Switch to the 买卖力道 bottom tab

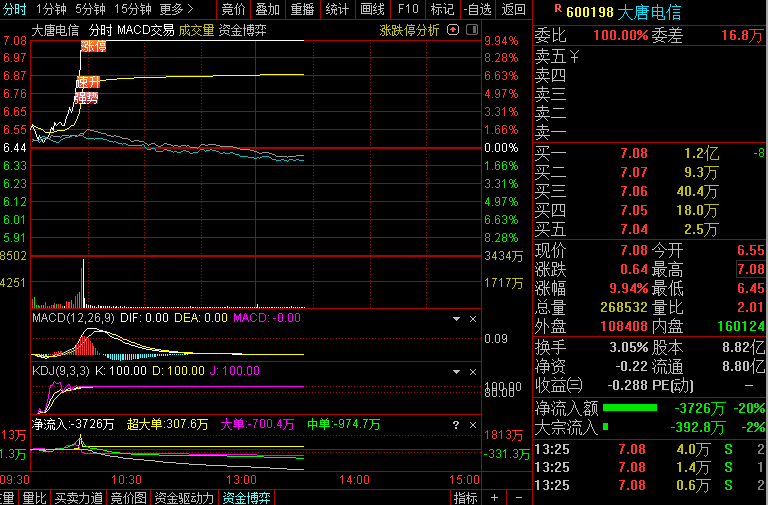78,498
